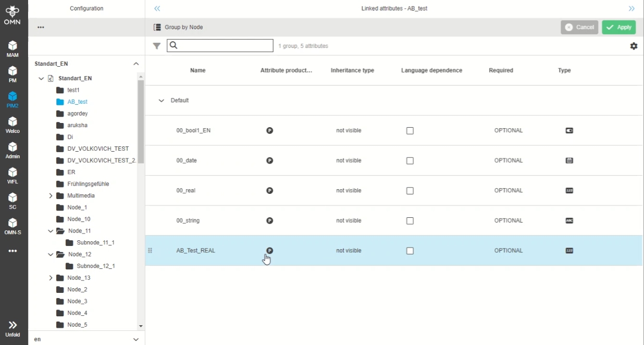Viewport: 644px width, 345px height.
Task: Click the tree panel vertical scrollbar
Action: (x=141, y=120)
